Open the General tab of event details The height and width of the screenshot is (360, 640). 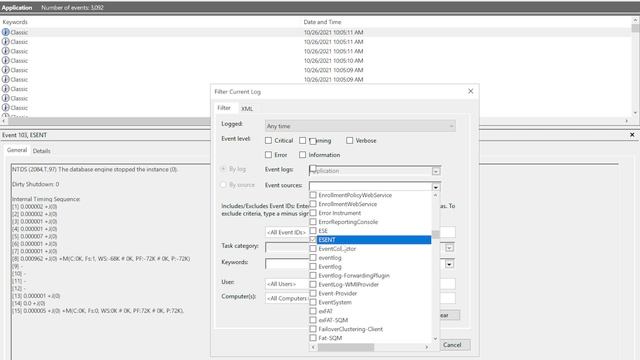(x=17, y=150)
